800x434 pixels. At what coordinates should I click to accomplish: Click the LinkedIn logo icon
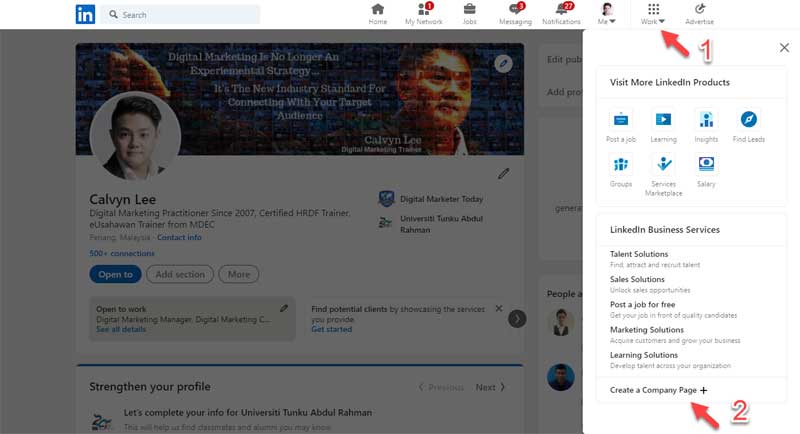pyautogui.click(x=85, y=14)
